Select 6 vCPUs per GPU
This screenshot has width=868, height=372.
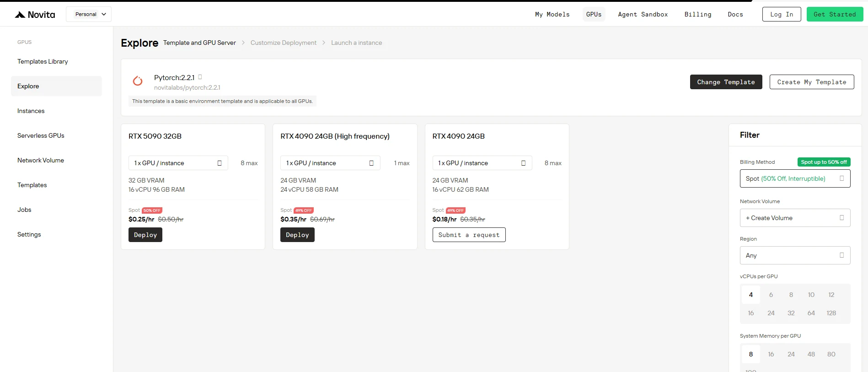[771, 295]
